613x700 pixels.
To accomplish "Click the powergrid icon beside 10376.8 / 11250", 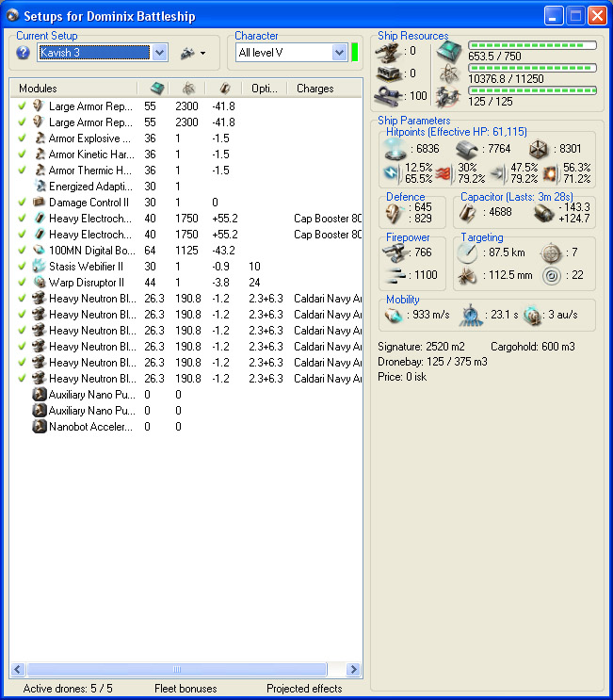I will click(x=449, y=73).
